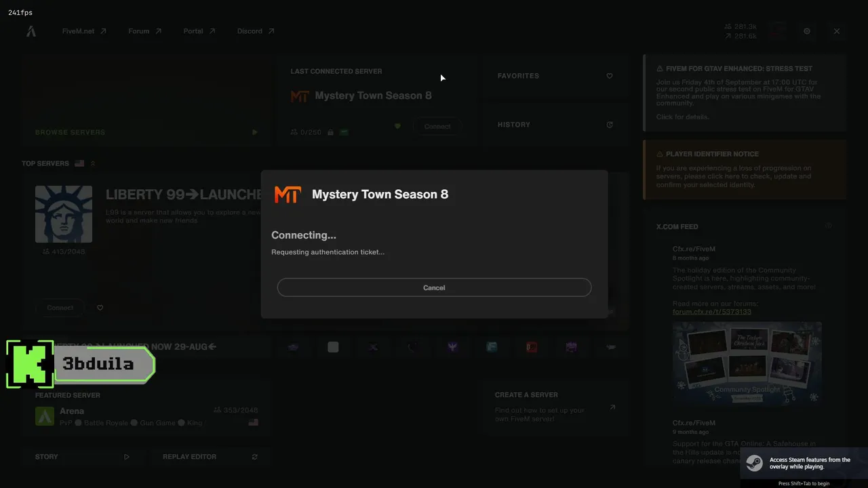868x488 pixels.
Task: Click the Arena server logo
Action: [45, 416]
